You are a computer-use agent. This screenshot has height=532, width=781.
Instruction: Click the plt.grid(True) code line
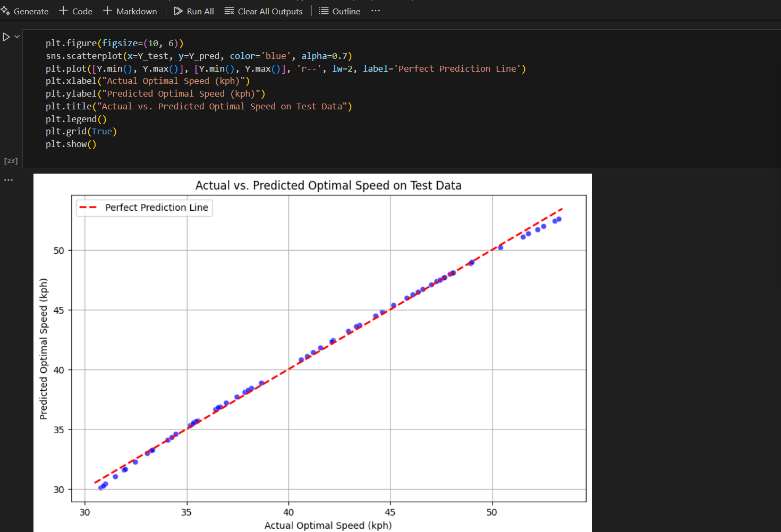[81, 132]
